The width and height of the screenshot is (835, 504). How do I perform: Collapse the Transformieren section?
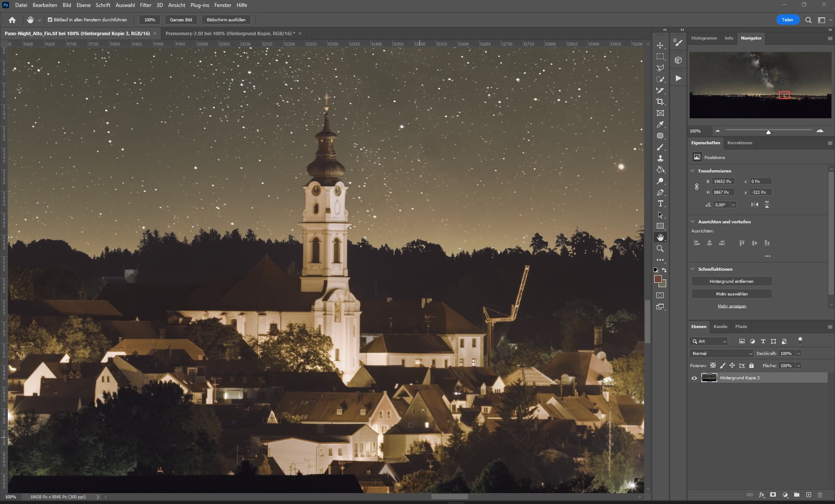coord(693,171)
